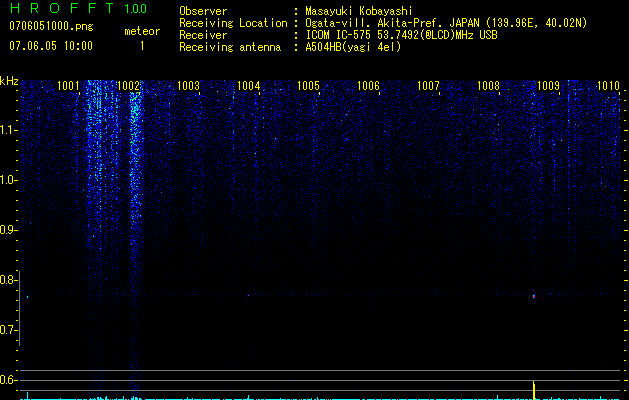Click the 1005 time marker
This screenshot has height=400, width=629.
pos(308,85)
